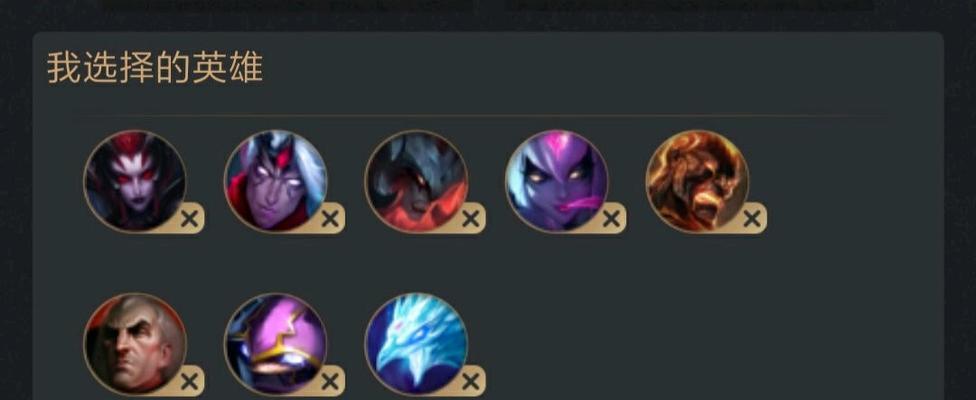
Task: Select purple Evelynn portrait with tongue out
Action: [x=556, y=180]
